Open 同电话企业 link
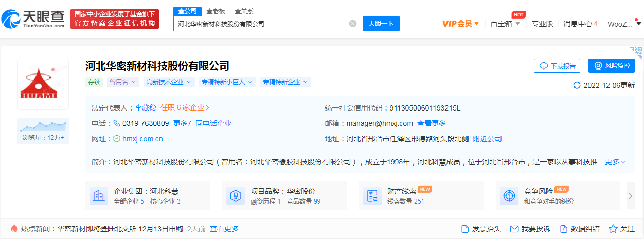Image resolution: width=644 pixels, height=239 pixels. point(213,123)
